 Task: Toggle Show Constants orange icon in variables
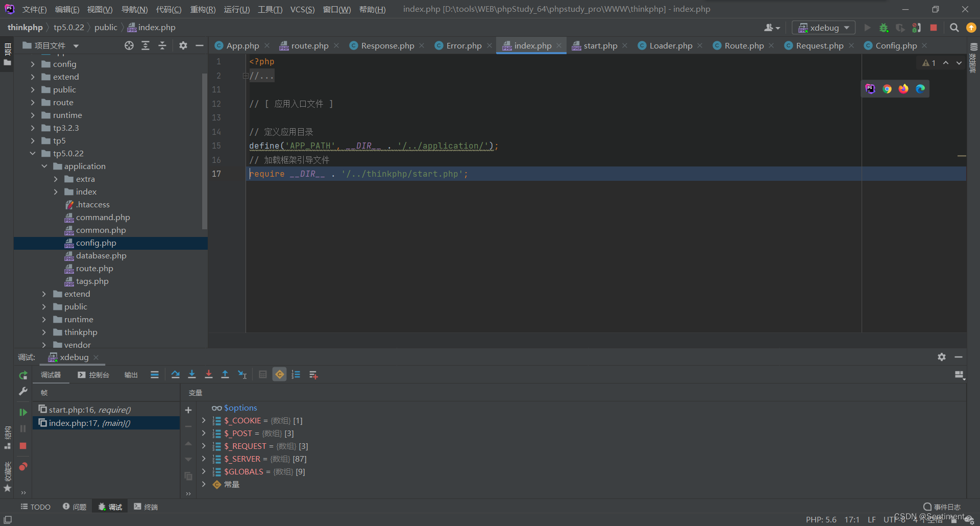click(280, 375)
